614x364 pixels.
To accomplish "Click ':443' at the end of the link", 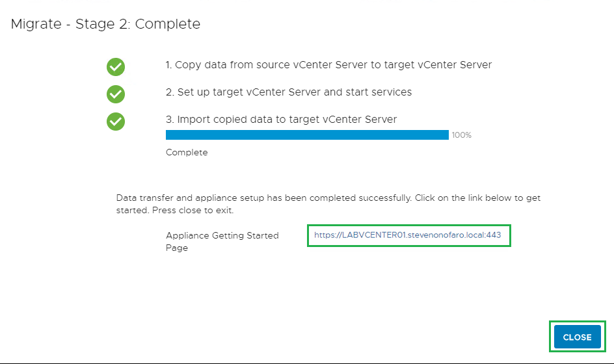I will [x=492, y=235].
